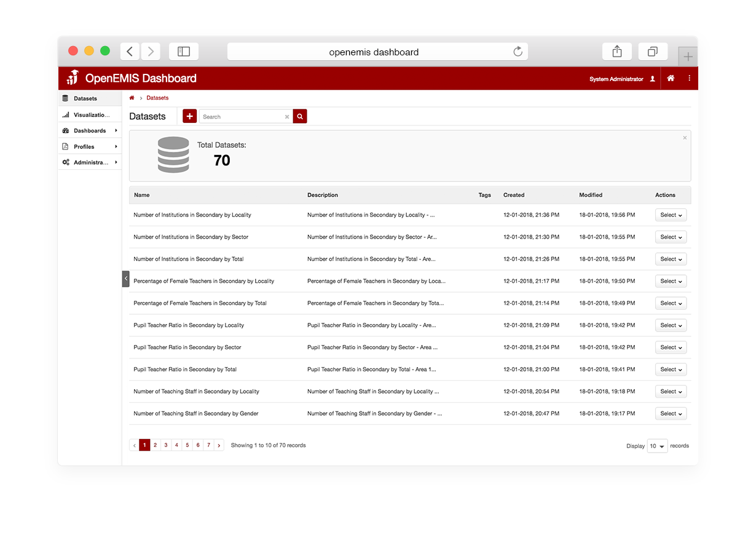
Task: Open Visualizations in the sidebar
Action: (90, 115)
